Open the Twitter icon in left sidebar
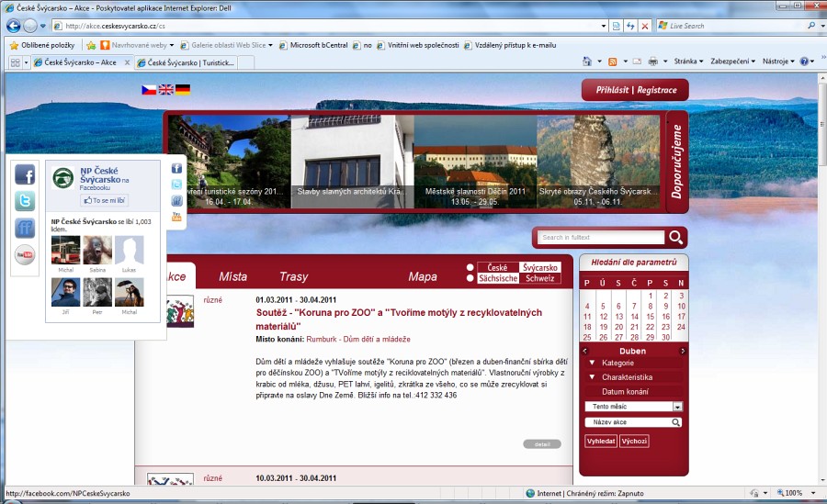Screen dimensions: 827x504 point(25,201)
